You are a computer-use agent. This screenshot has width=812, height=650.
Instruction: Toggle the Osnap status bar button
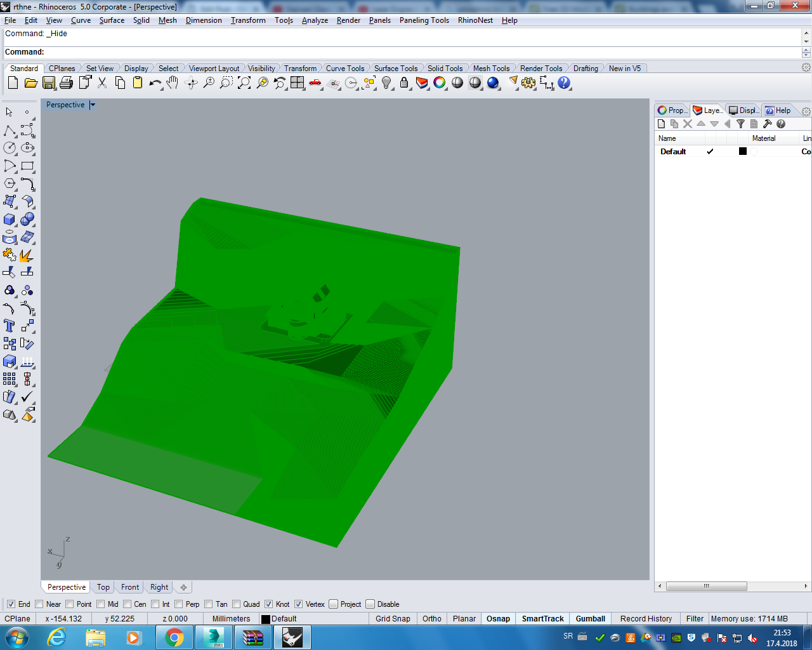coord(498,619)
